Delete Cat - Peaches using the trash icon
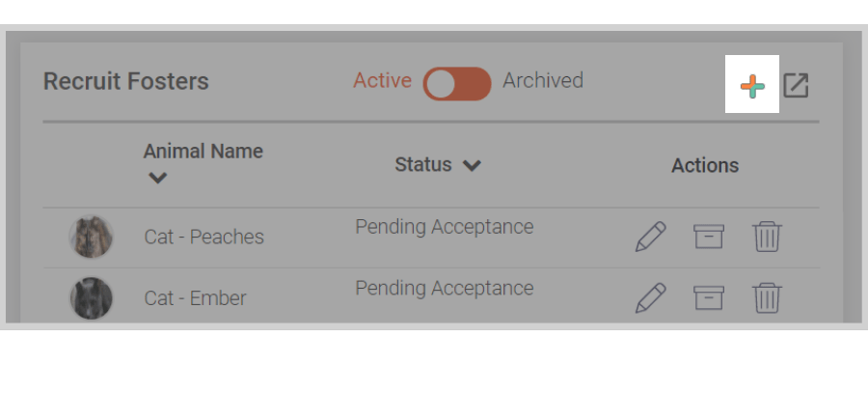This screenshot has width=868, height=393. point(768,237)
